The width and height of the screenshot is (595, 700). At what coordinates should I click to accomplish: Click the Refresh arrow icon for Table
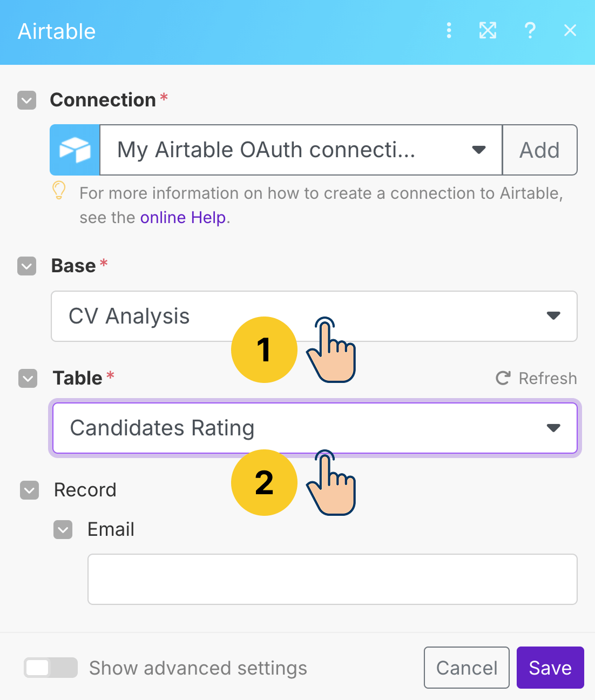pyautogui.click(x=503, y=379)
